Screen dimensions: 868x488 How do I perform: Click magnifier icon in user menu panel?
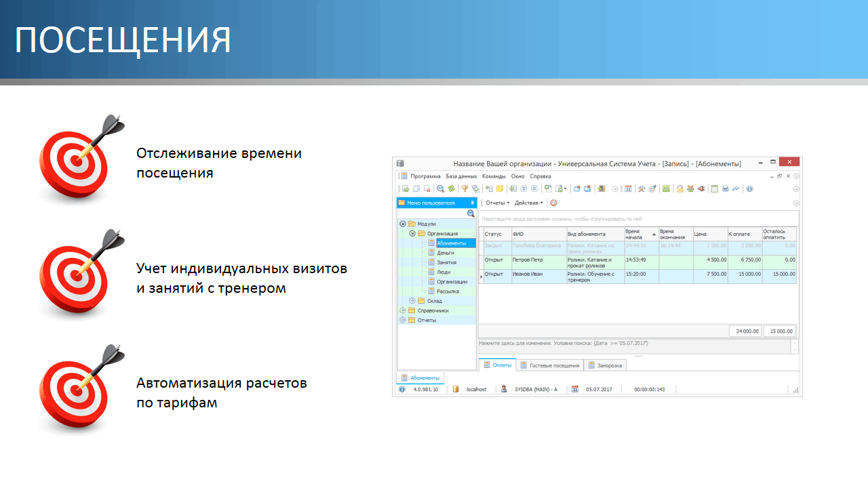(471, 213)
